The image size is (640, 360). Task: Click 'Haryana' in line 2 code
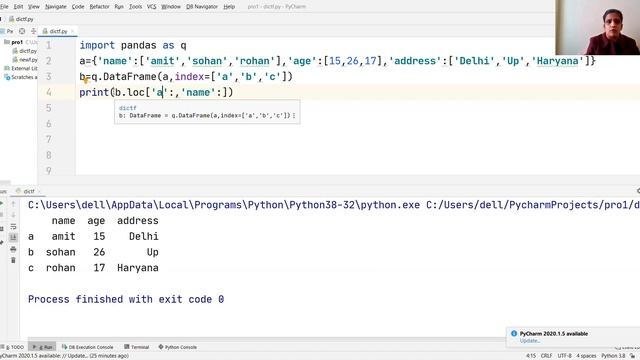pos(558,61)
